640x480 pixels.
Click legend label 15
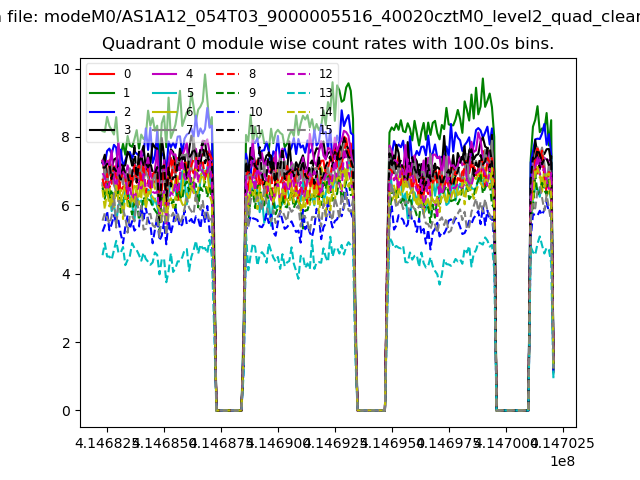325,130
